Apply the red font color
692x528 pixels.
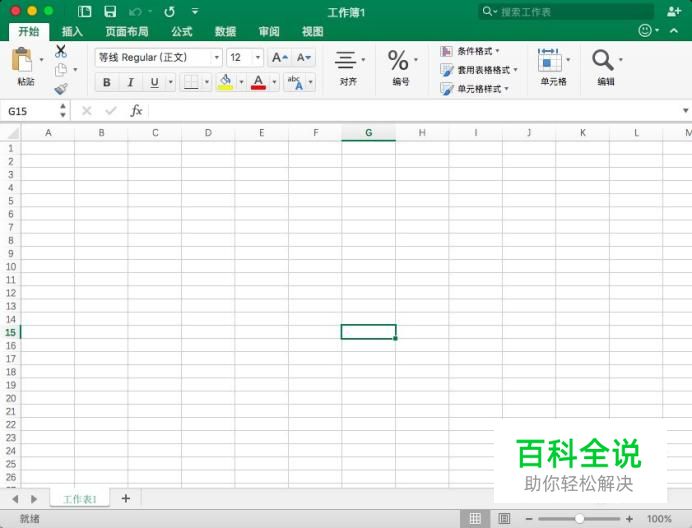[258, 82]
